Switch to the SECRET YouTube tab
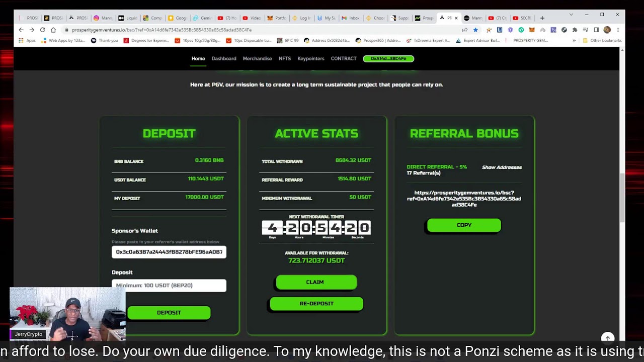The width and height of the screenshot is (644, 362). 522,18
